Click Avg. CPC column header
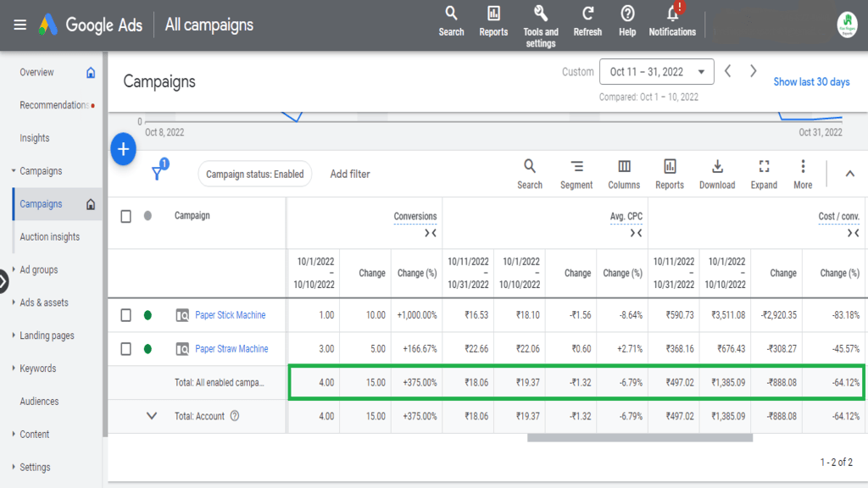Image resolution: width=868 pixels, height=488 pixels. click(x=626, y=216)
